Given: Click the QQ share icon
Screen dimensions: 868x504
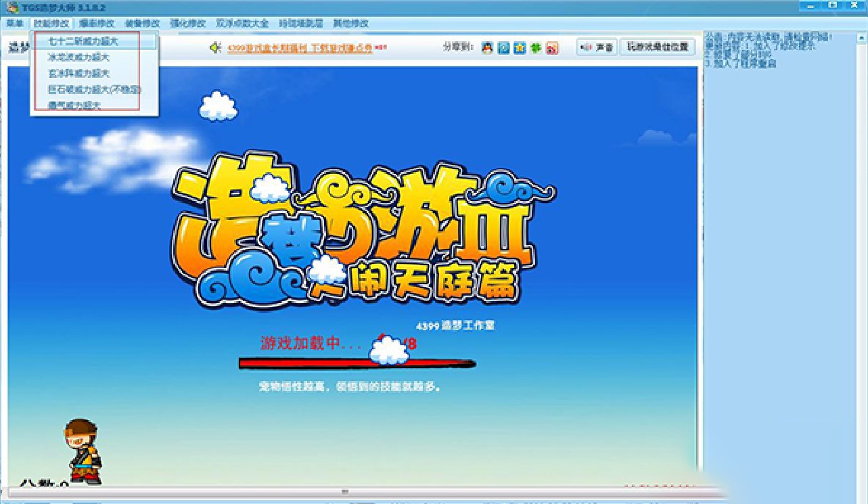Looking at the screenshot, I should 487,47.
